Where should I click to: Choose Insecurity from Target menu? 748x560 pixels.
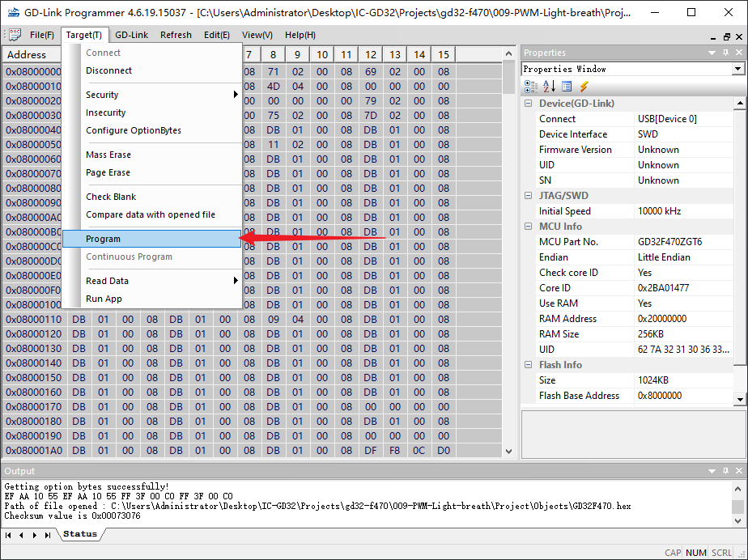151,112
